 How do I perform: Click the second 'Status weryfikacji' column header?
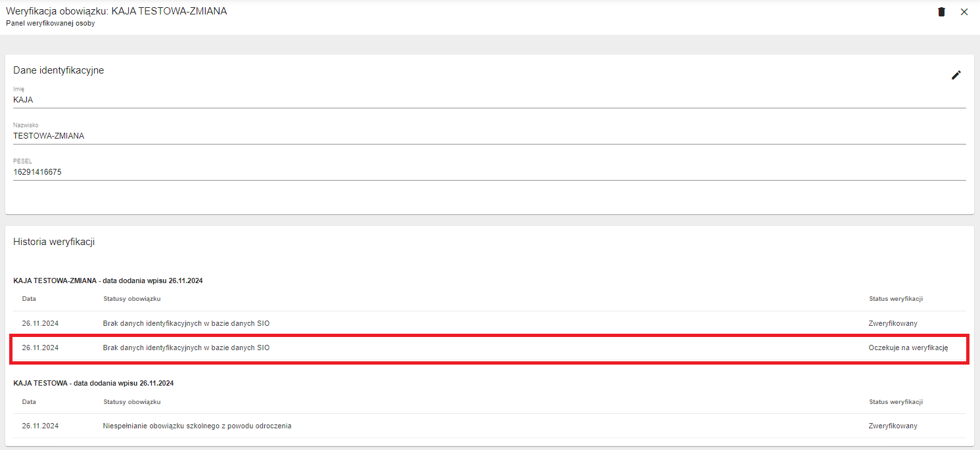tap(895, 402)
